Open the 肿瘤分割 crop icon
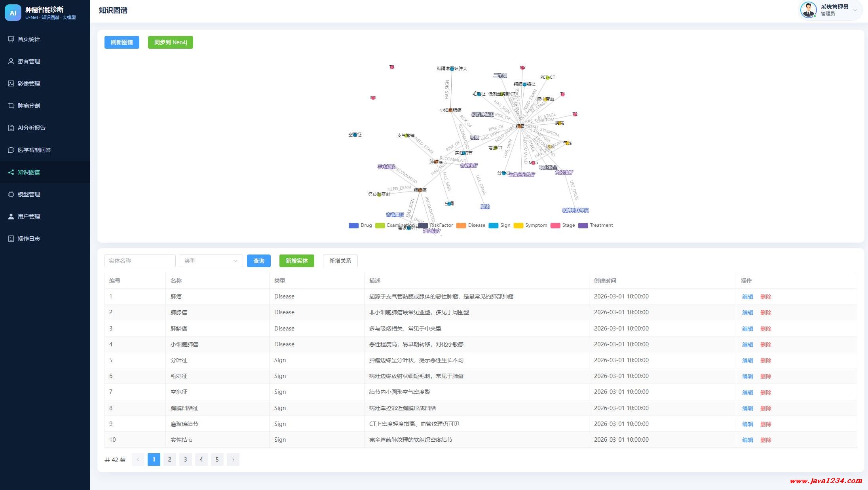This screenshot has width=868, height=490. [x=11, y=106]
